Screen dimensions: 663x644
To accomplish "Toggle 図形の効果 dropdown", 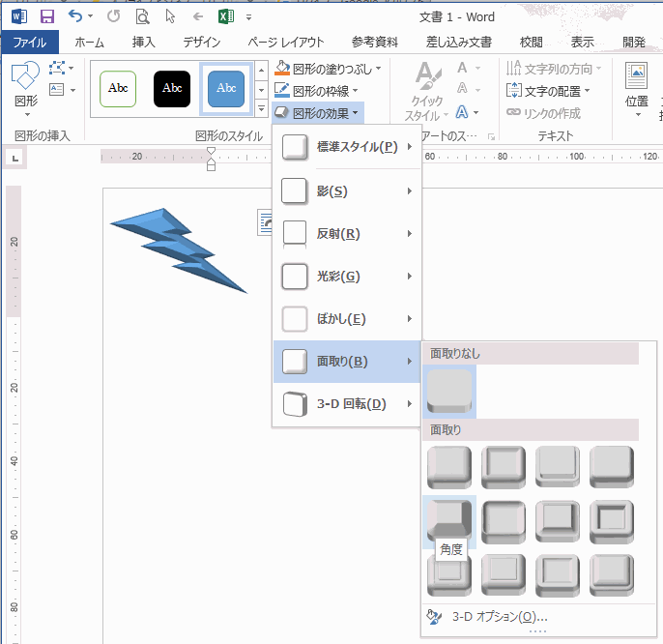I will [317, 113].
